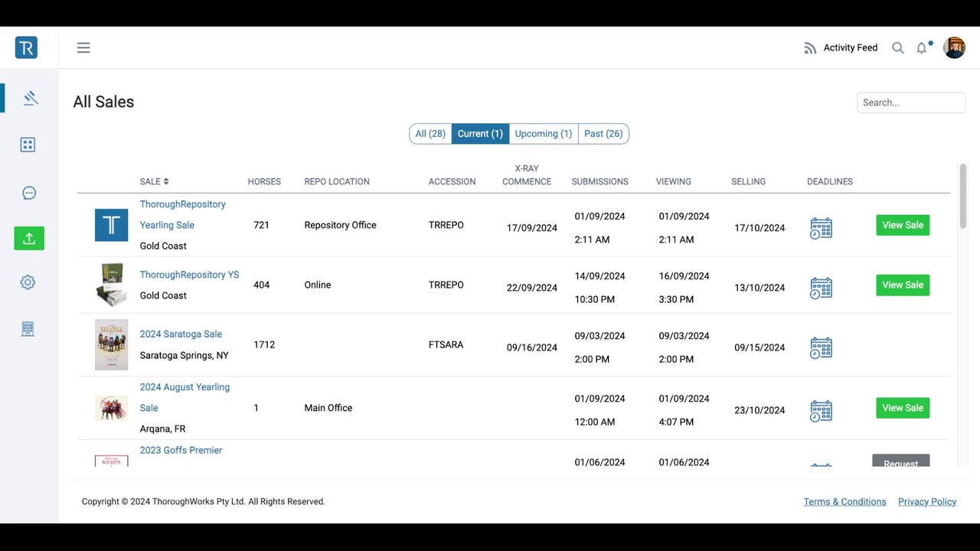980x551 pixels.
Task: Click the August Yearling Sale horses thumbnail
Action: tap(111, 408)
